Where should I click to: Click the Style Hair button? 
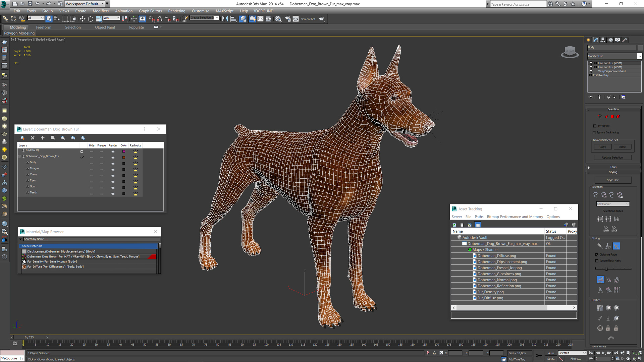[x=612, y=180]
